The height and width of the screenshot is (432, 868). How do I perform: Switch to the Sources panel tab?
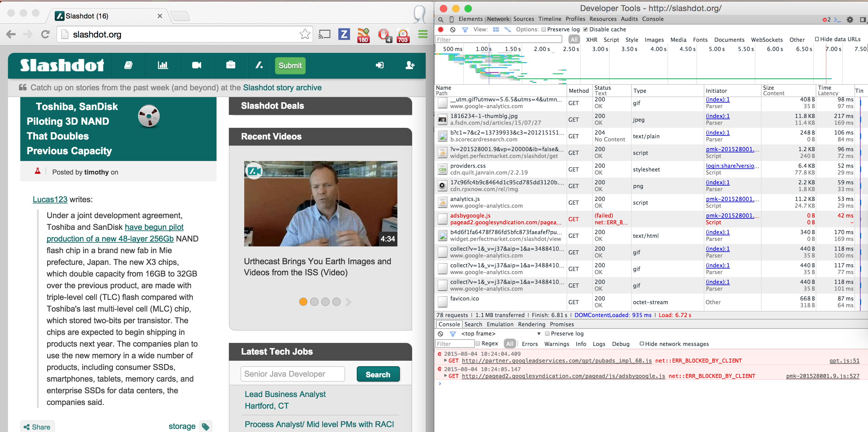(523, 19)
